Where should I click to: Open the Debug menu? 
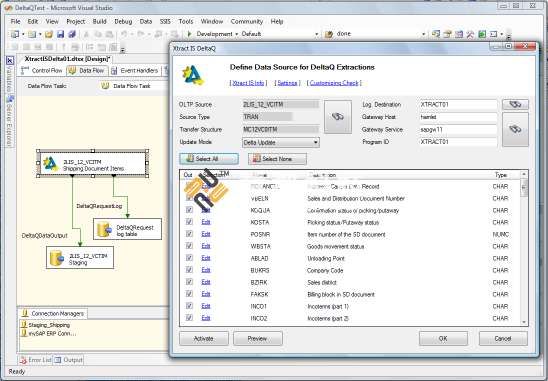pyautogui.click(x=123, y=21)
